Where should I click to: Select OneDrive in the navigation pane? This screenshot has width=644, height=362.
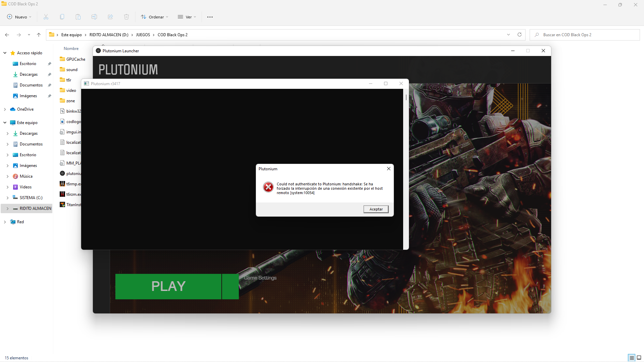coord(25,109)
